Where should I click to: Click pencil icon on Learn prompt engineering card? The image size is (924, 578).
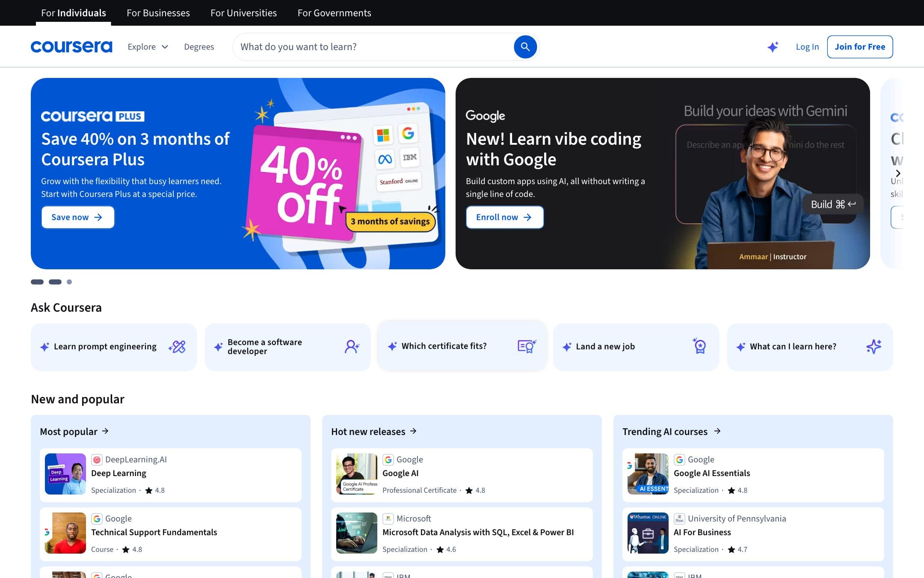(177, 346)
